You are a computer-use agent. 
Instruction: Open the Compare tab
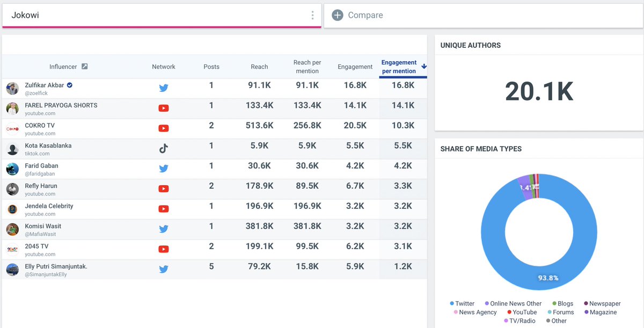tap(484, 15)
